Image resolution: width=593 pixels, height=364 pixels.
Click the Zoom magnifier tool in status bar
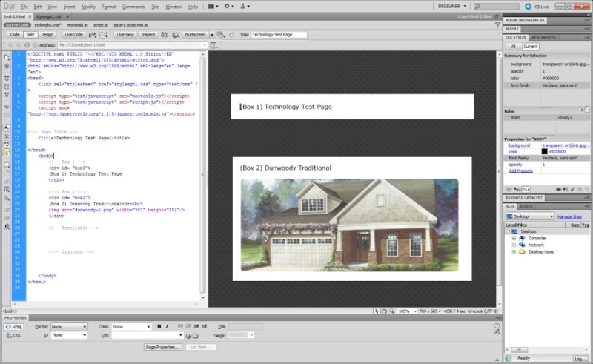(x=391, y=311)
